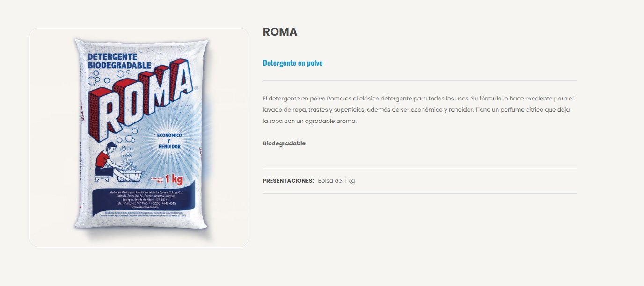Click the ROMA product title heading
The image size is (644, 286).
280,32
